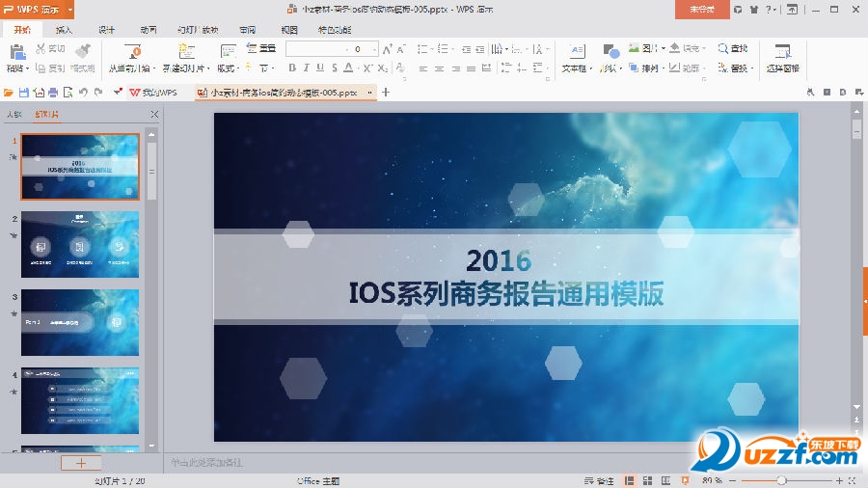868x488 pixels.
Task: Add a new slide with the panel plus button
Action: click(x=81, y=463)
